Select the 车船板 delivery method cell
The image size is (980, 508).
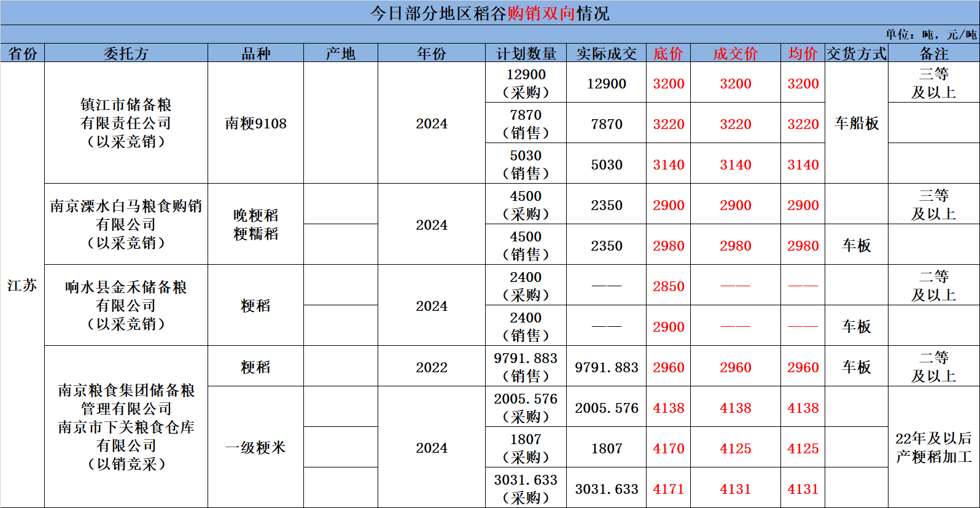point(857,123)
